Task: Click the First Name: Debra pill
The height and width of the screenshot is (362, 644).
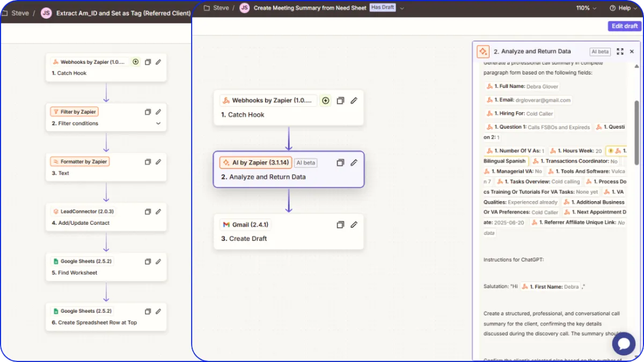Action: [550, 286]
